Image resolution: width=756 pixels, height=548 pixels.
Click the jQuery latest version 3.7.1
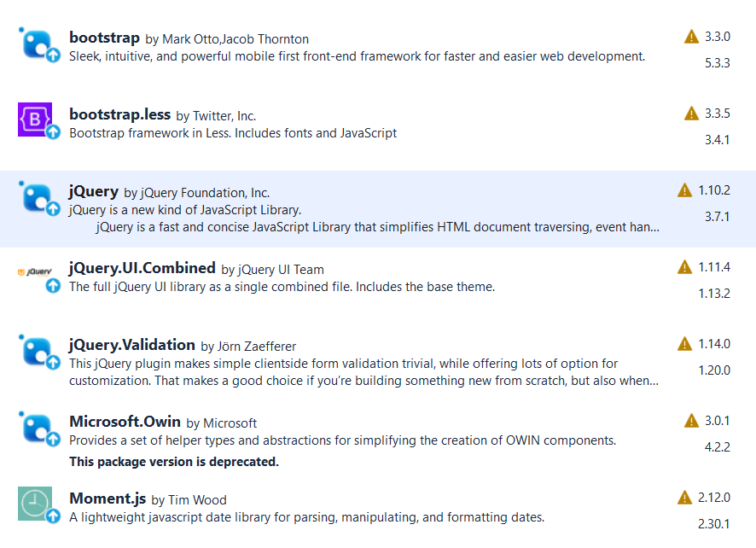click(717, 217)
